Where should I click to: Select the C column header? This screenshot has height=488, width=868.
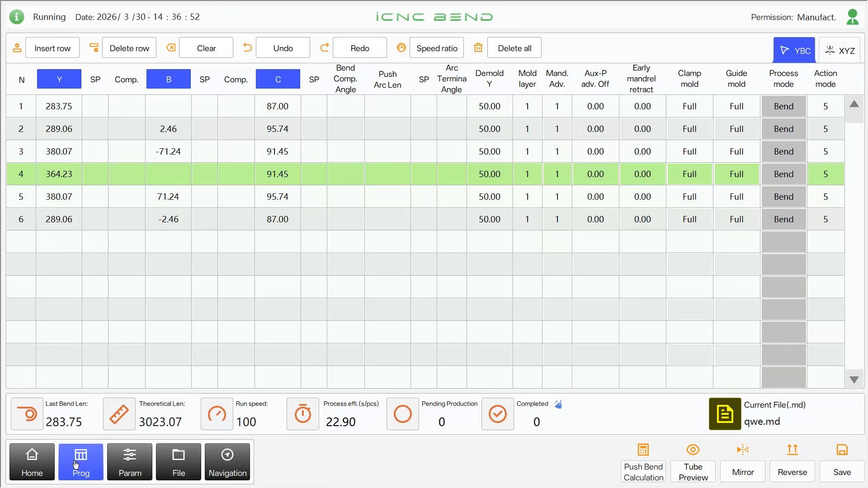pyautogui.click(x=278, y=79)
